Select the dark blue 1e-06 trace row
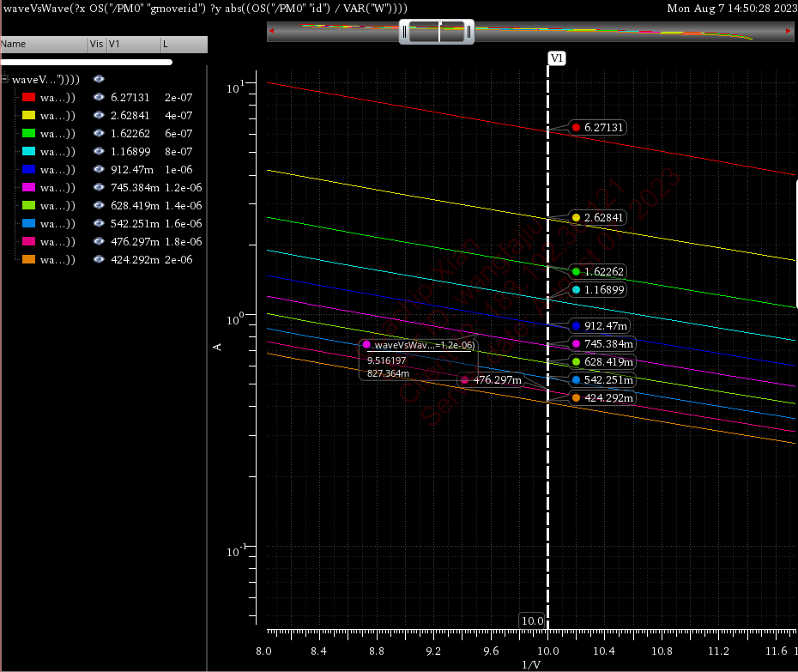The width and height of the screenshot is (798, 672). [x=57, y=170]
